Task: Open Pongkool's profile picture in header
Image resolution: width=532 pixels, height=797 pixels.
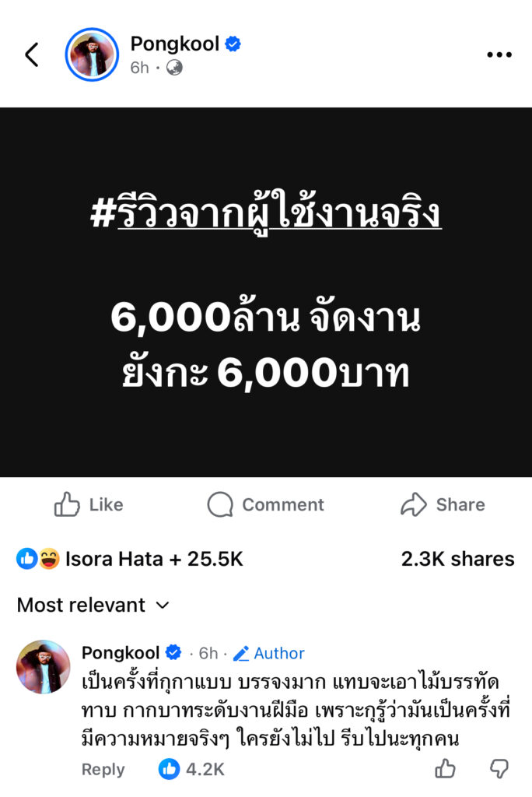Action: (x=92, y=54)
